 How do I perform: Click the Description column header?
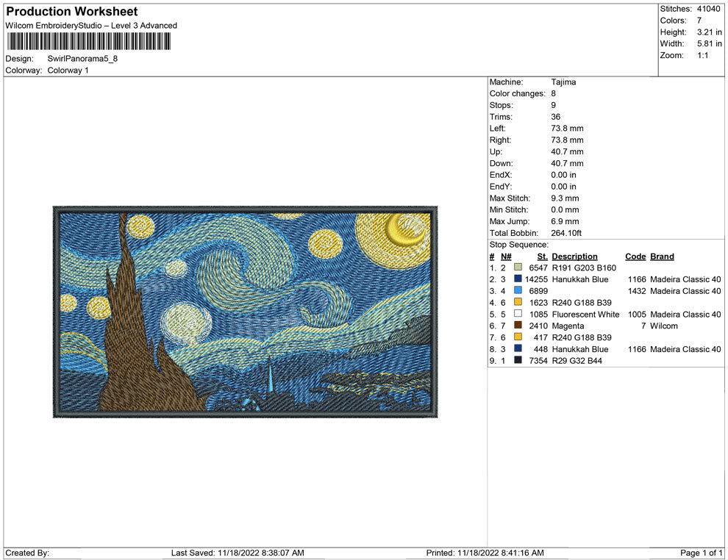pyautogui.click(x=574, y=256)
